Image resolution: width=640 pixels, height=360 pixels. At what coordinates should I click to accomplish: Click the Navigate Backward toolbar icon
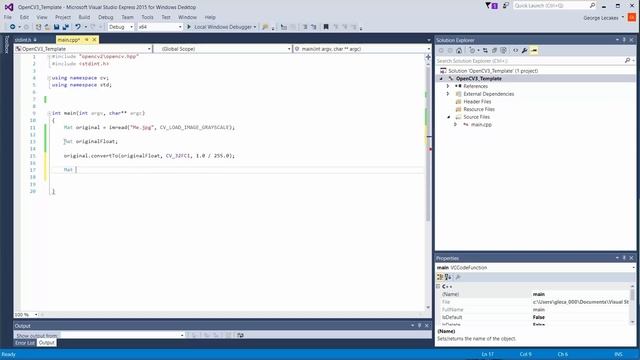(13, 27)
